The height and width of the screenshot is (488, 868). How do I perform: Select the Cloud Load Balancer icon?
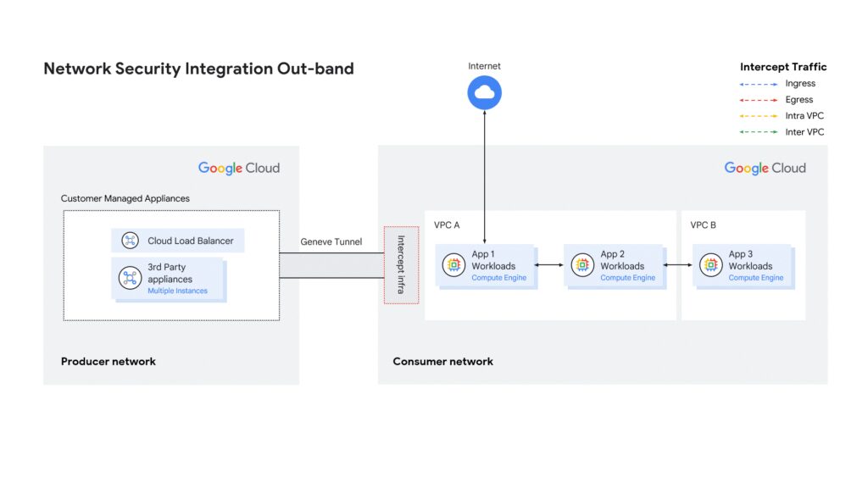tap(131, 241)
